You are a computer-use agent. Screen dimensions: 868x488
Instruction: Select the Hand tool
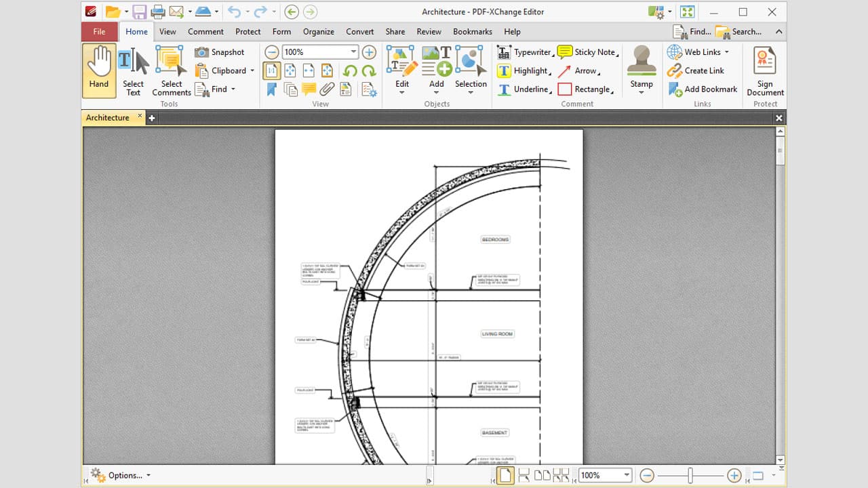[x=98, y=70]
